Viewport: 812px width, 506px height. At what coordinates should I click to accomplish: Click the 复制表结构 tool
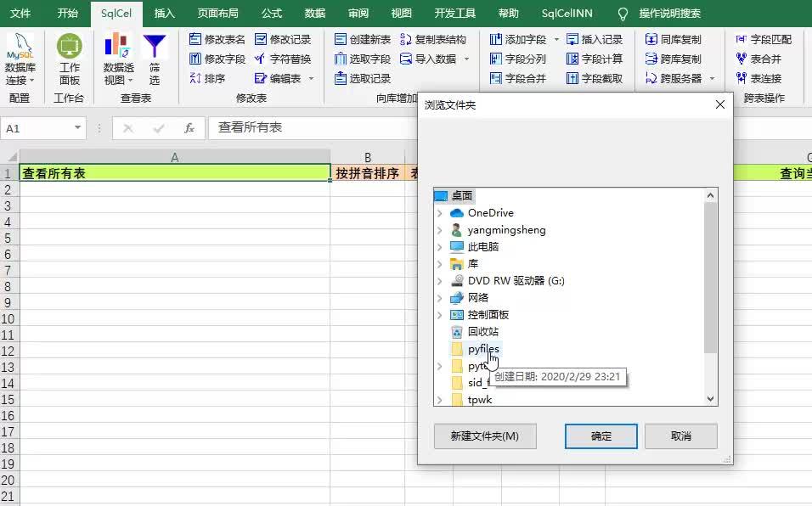433,39
